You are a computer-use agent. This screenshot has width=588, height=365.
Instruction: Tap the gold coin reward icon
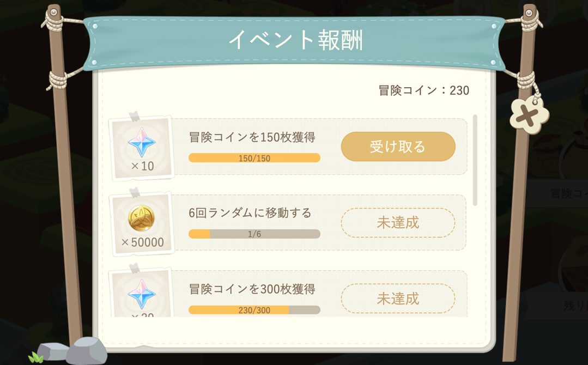pyautogui.click(x=142, y=218)
